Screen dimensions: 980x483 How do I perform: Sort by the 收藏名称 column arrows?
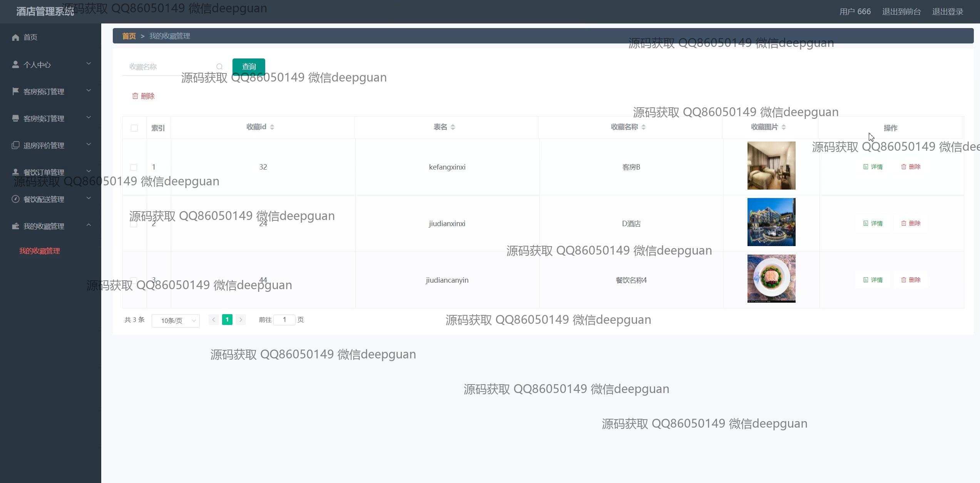point(644,127)
